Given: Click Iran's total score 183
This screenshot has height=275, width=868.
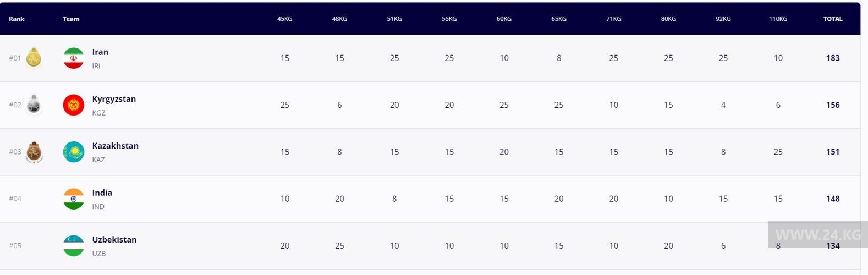Looking at the screenshot, I should click(x=833, y=58).
